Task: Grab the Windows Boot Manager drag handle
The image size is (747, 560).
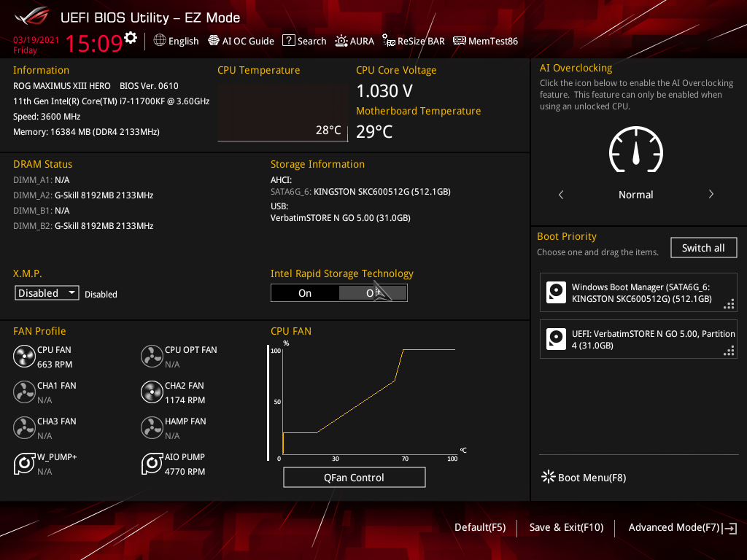Action: coord(729,304)
